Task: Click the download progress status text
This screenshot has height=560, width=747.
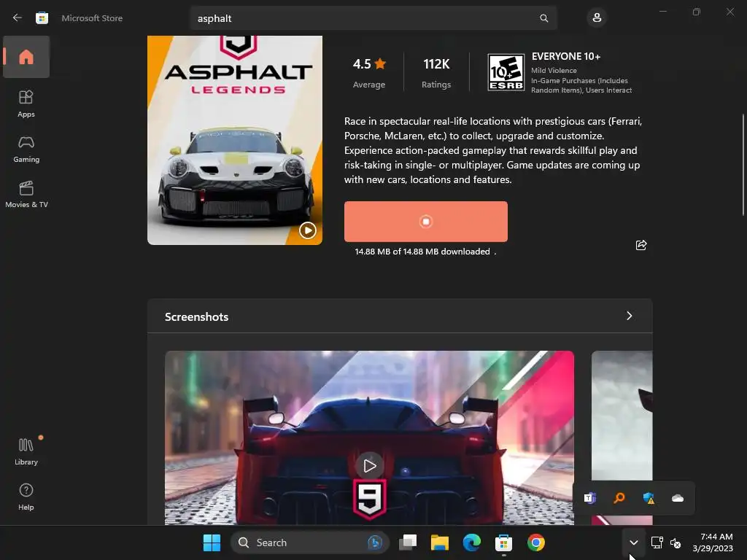Action: coord(425,252)
